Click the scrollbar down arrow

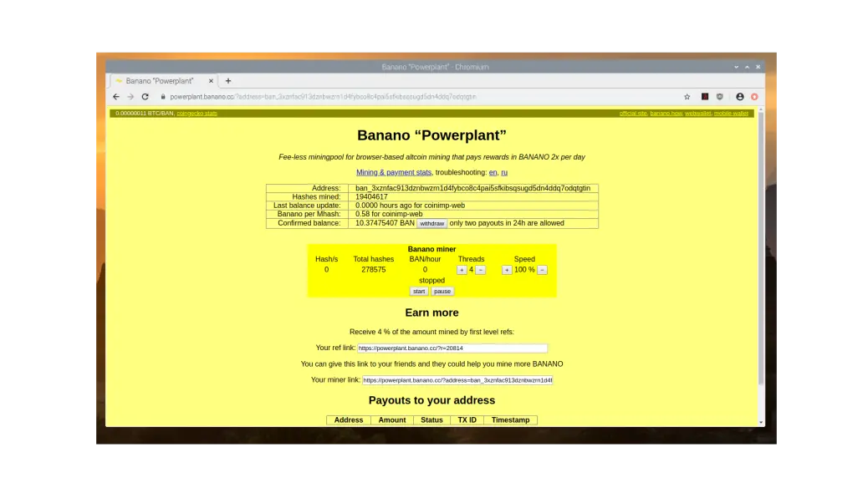761,422
